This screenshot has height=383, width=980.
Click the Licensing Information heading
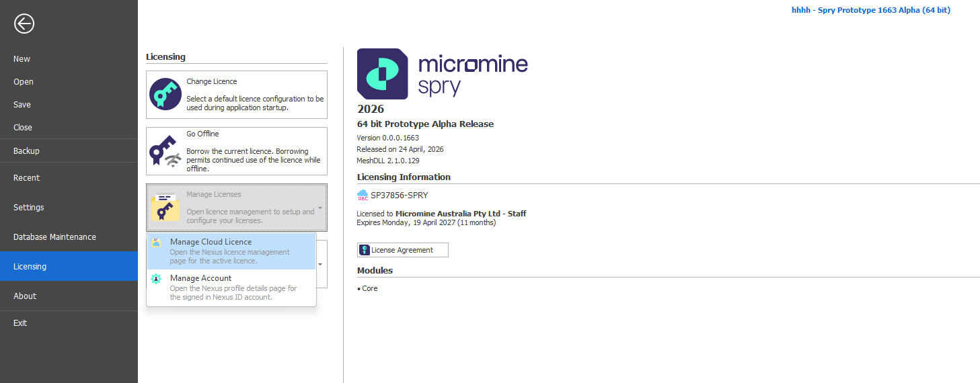(x=404, y=177)
